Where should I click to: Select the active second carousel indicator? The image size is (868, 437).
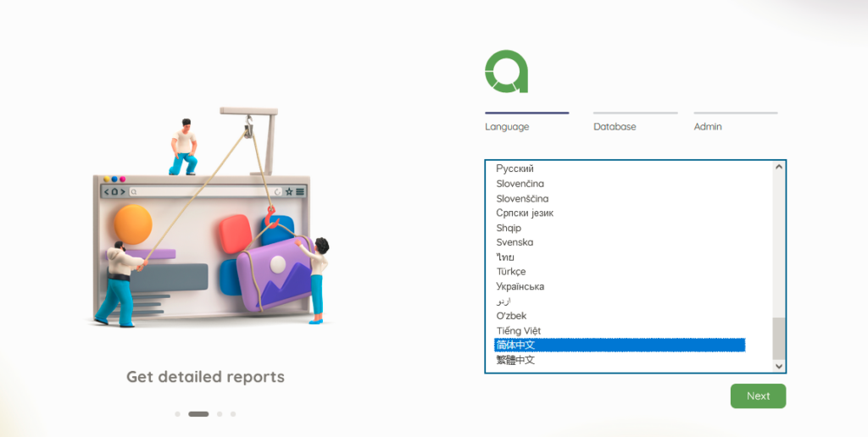pyautogui.click(x=198, y=414)
